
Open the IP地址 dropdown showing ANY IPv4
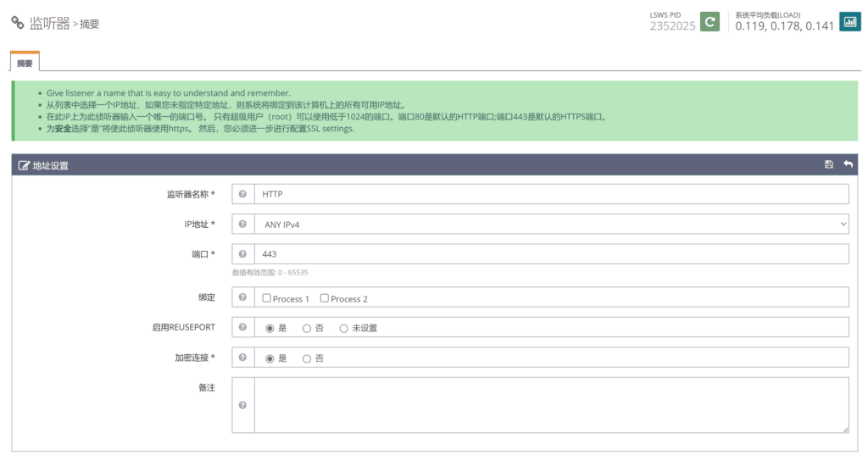(x=551, y=225)
